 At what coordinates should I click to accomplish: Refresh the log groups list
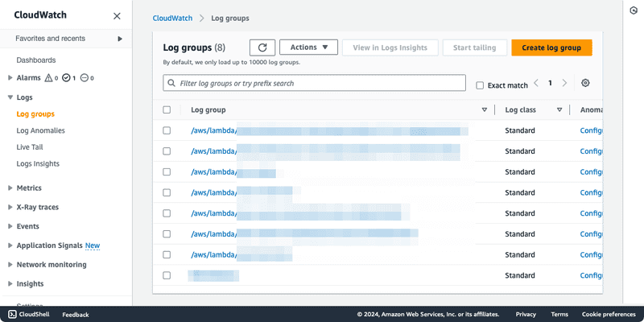262,47
